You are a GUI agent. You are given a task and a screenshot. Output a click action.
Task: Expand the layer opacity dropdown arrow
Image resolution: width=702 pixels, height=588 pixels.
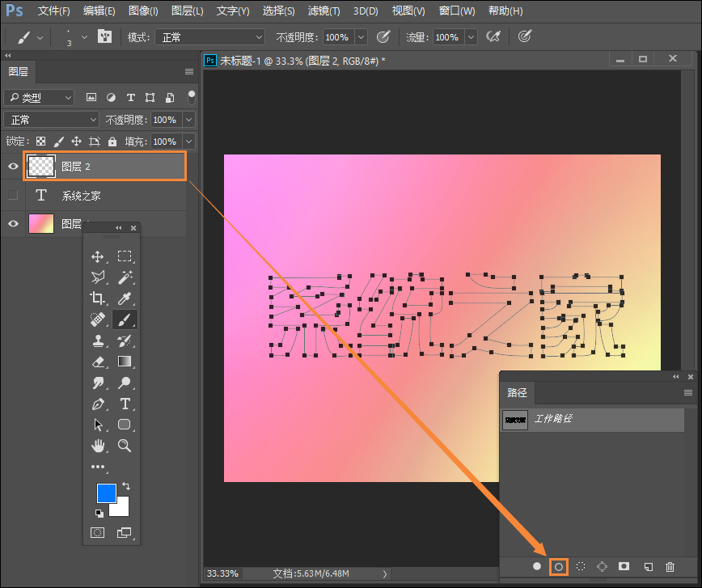tap(188, 120)
